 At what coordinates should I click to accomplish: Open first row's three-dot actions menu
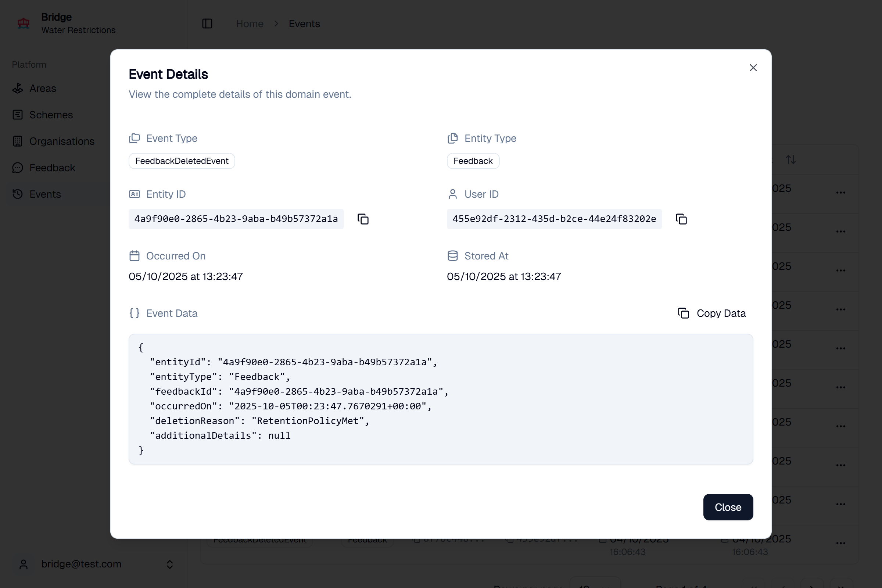840,193
